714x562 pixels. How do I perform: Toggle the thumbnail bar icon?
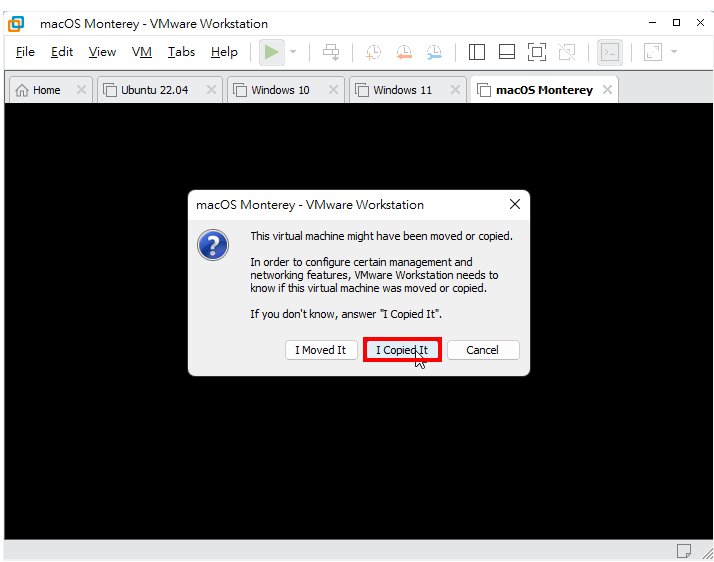pos(507,52)
